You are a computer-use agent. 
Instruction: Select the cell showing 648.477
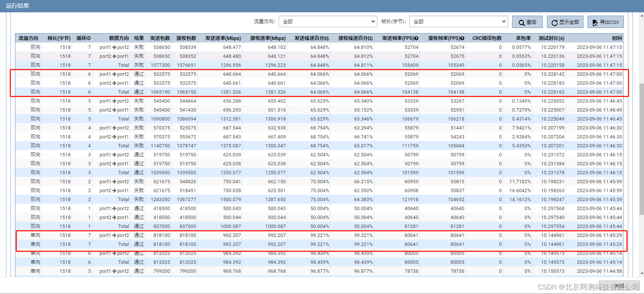pos(232,47)
